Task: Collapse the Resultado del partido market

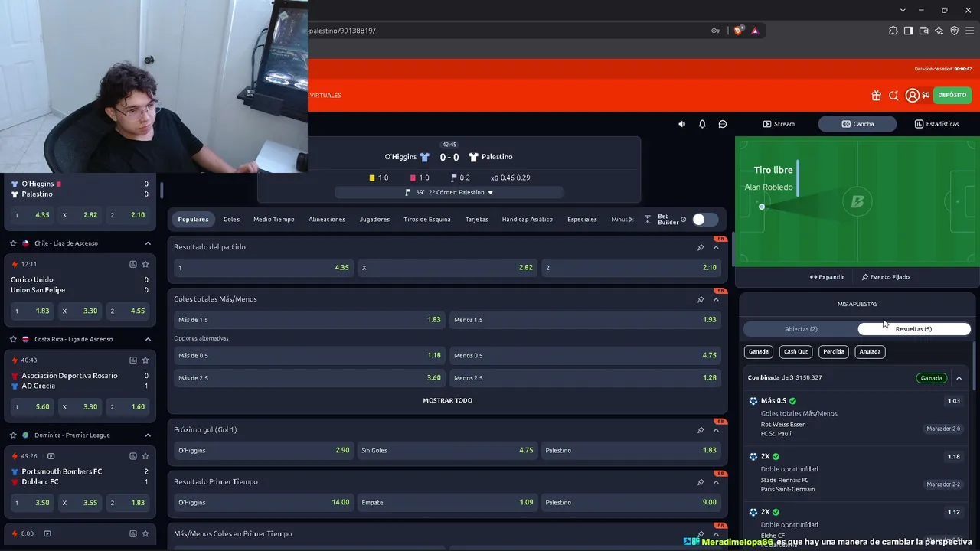Action: [716, 247]
